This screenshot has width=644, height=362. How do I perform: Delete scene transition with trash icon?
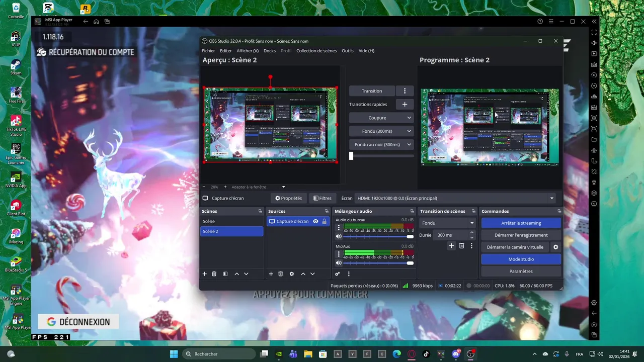click(x=462, y=246)
